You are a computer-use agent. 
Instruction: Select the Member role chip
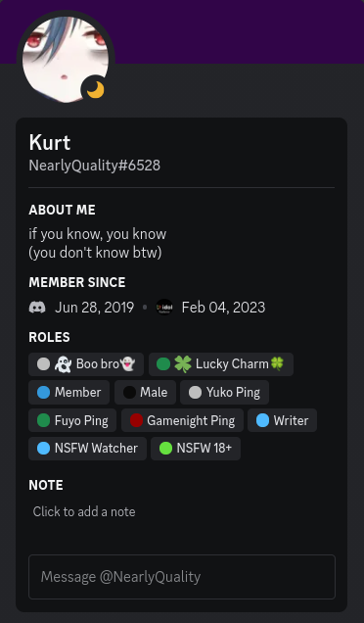point(69,392)
